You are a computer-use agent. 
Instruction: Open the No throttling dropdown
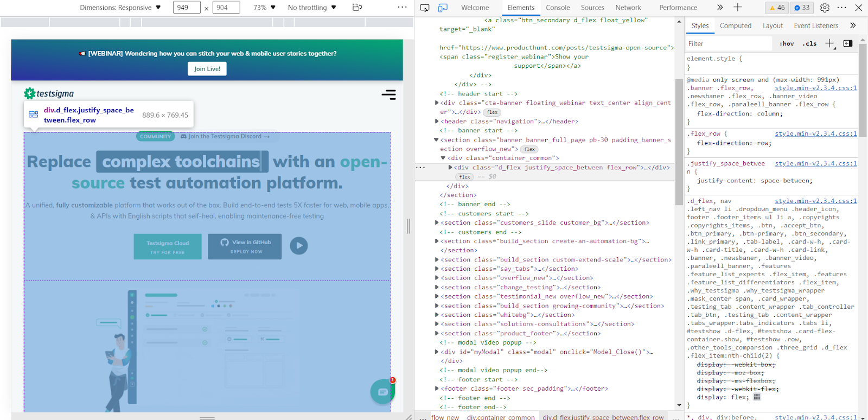(x=312, y=8)
